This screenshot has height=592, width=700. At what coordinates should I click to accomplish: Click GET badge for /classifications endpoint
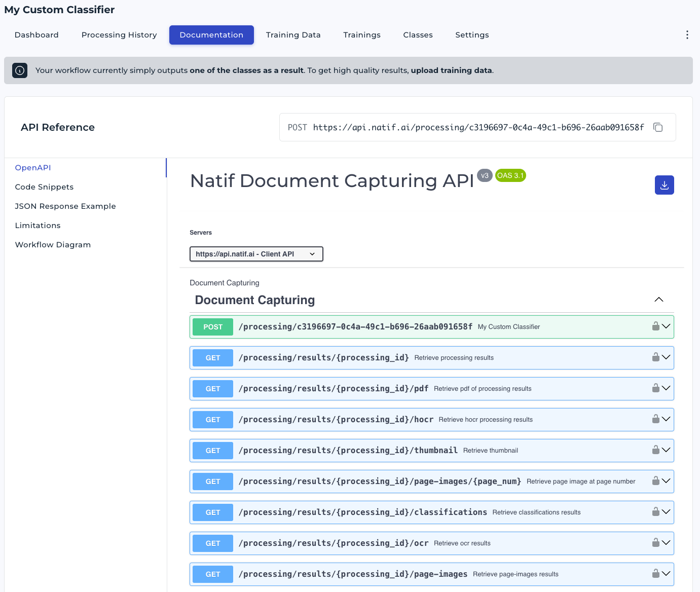coord(213,512)
